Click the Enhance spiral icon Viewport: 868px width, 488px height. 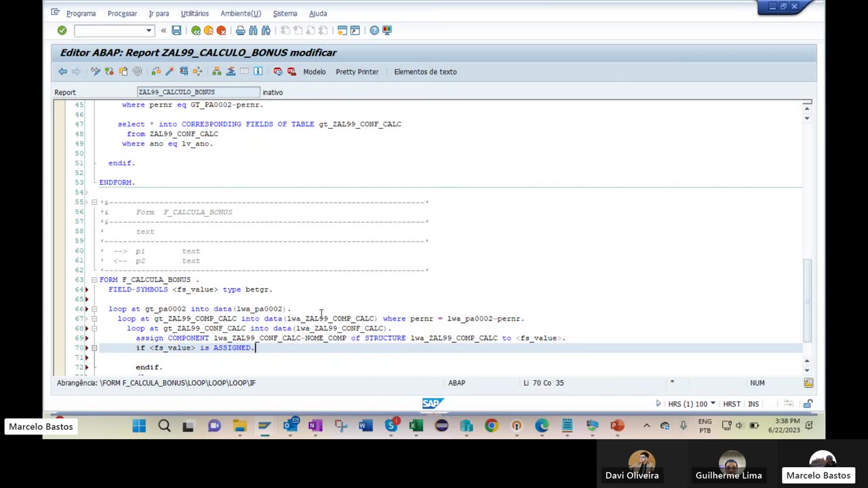[137, 72]
